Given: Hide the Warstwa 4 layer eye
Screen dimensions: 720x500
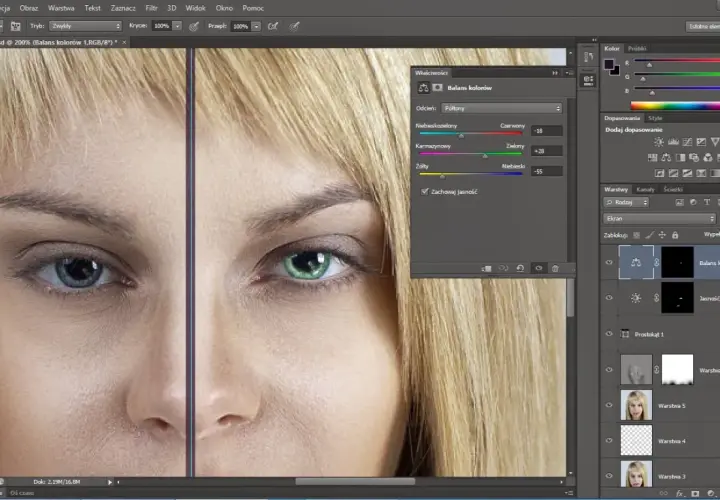Looking at the screenshot, I should 609,441.
